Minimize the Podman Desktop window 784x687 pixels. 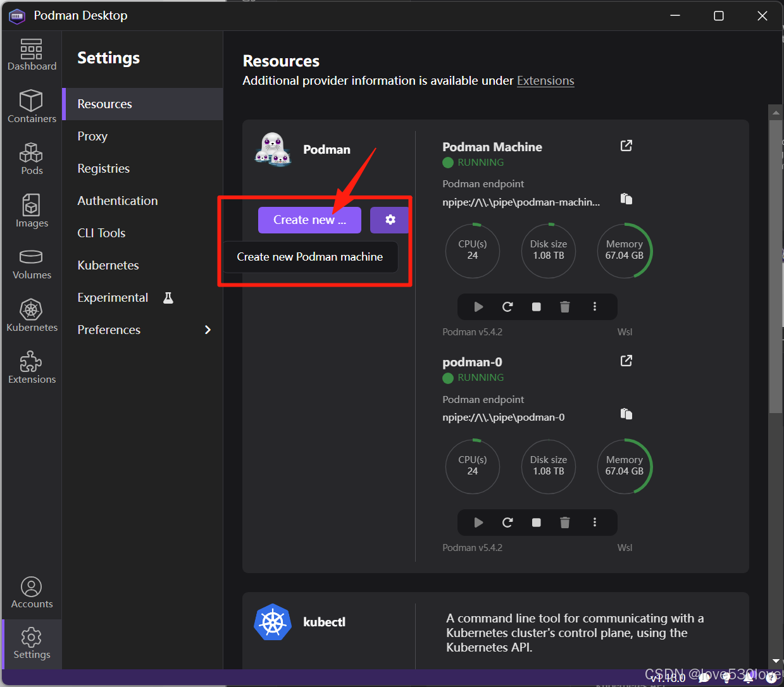[x=675, y=16]
